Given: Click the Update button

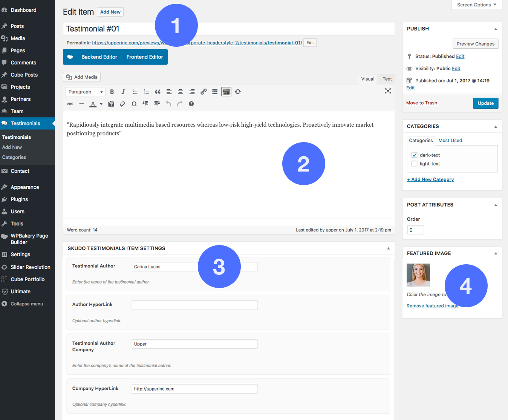Looking at the screenshot, I should [x=485, y=103].
